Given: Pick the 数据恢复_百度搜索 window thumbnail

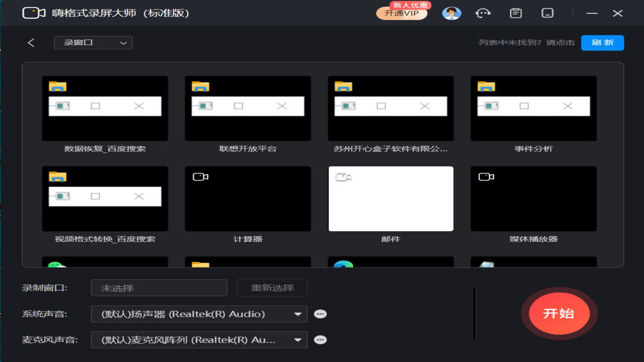Looking at the screenshot, I should coord(105,109).
